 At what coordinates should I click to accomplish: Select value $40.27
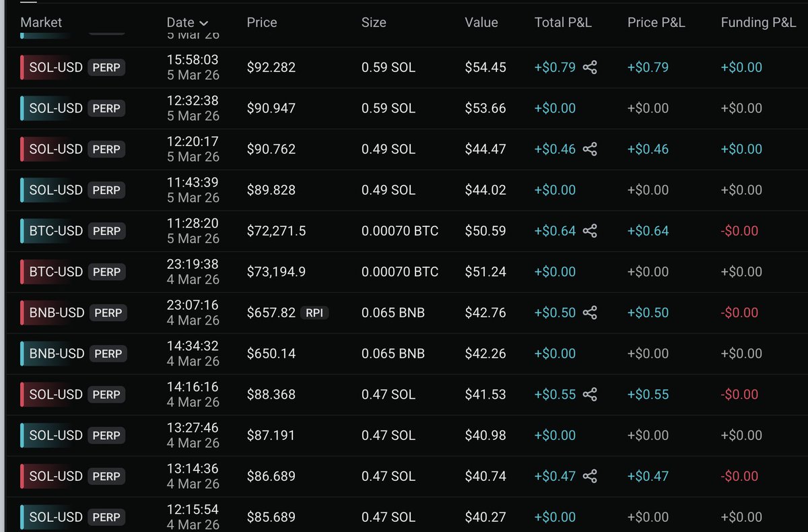coord(485,517)
